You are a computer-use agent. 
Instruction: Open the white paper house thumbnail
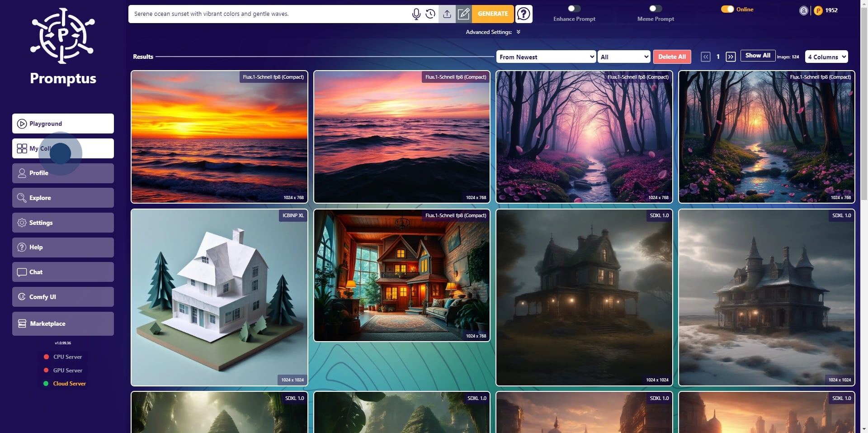pyautogui.click(x=219, y=297)
